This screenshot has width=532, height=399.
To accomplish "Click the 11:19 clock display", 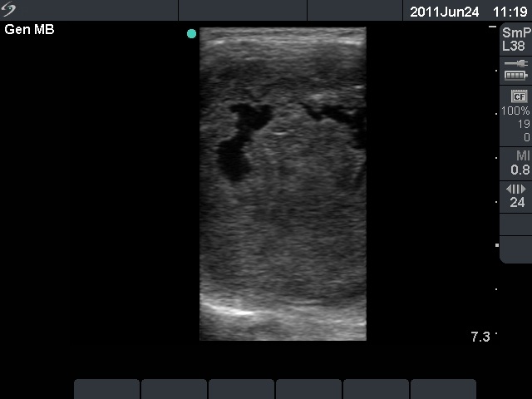I will (x=510, y=12).
